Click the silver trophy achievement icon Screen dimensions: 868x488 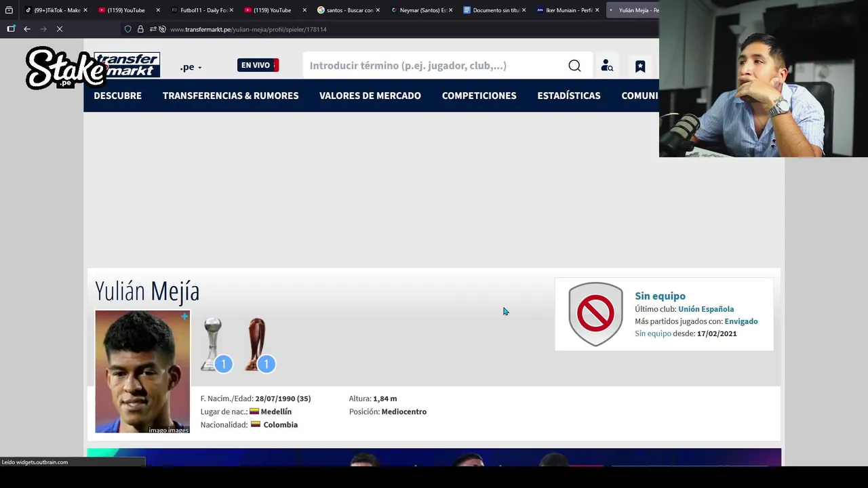pos(214,344)
